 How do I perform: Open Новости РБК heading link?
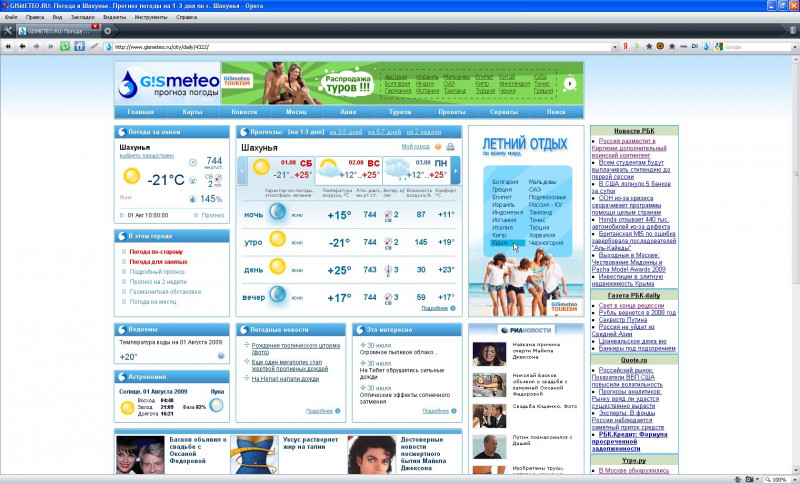634,131
